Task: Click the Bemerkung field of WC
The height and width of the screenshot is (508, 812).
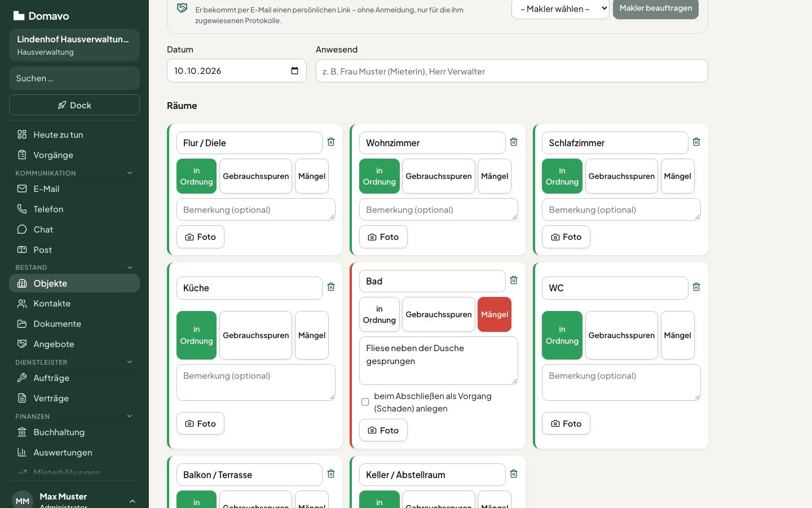Action: coord(621,382)
